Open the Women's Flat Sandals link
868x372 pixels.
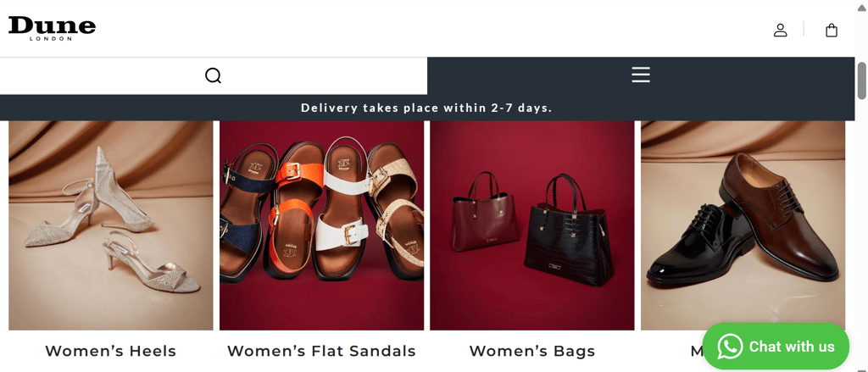[x=321, y=351]
